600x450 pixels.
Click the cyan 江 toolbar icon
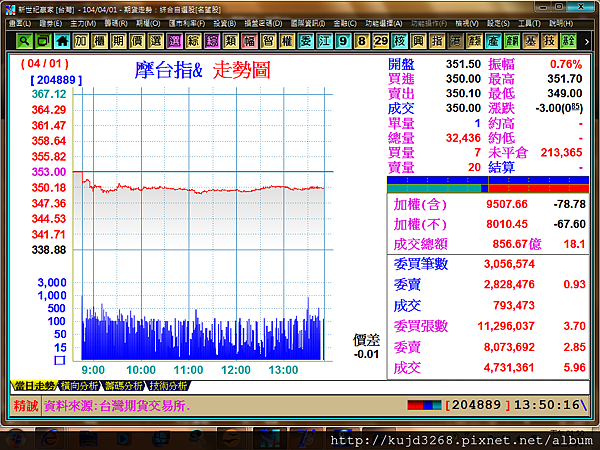tap(324, 41)
